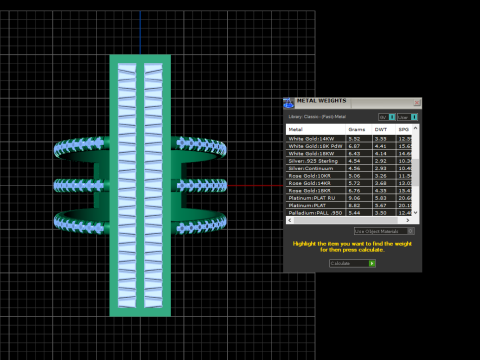Select the Rose Gold:10KR row

[349, 176]
